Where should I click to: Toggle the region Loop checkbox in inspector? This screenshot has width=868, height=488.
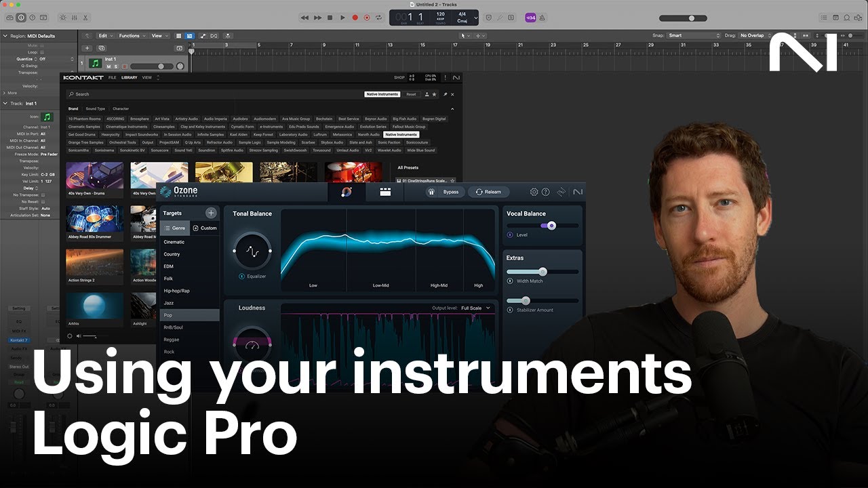pyautogui.click(x=42, y=52)
